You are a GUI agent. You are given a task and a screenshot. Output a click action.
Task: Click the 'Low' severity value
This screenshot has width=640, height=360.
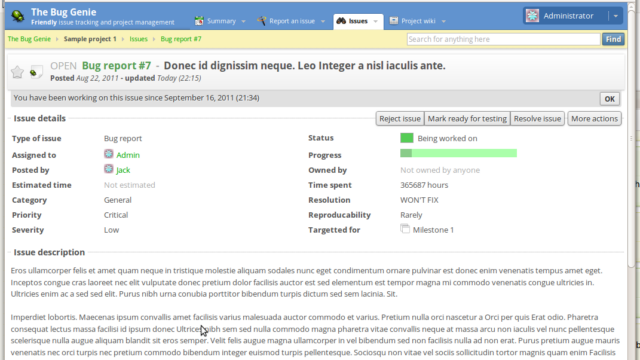click(x=111, y=230)
